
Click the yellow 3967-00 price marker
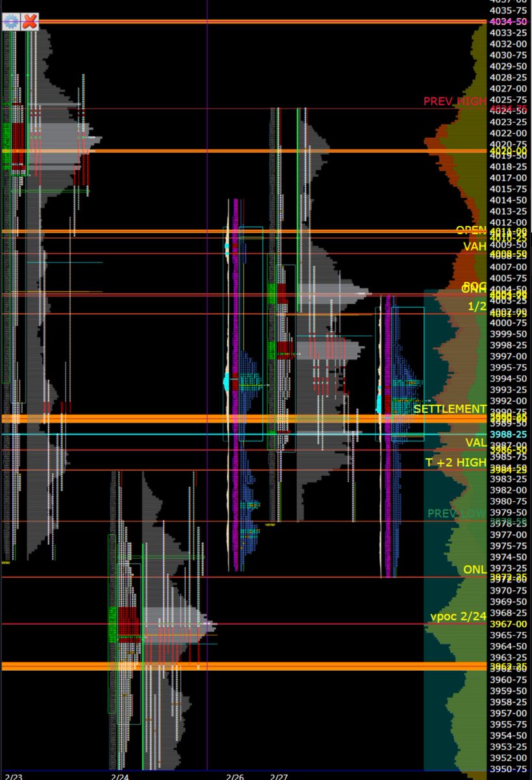pyautogui.click(x=509, y=624)
